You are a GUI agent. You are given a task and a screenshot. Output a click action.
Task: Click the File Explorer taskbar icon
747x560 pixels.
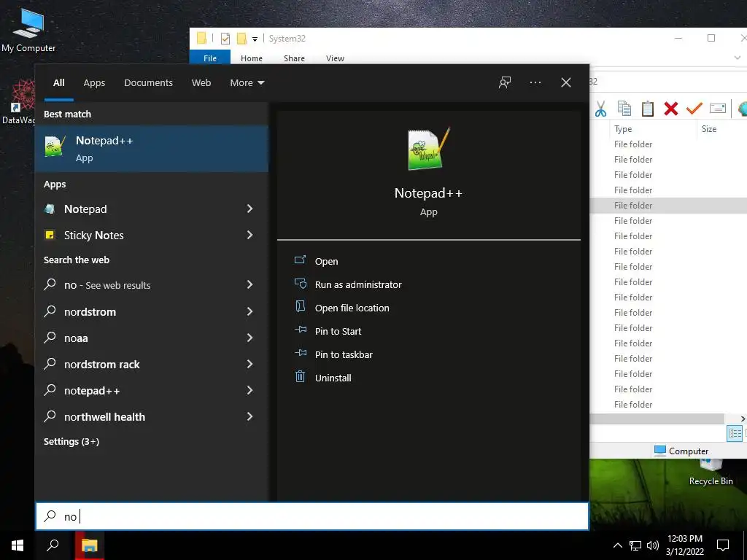(89, 545)
